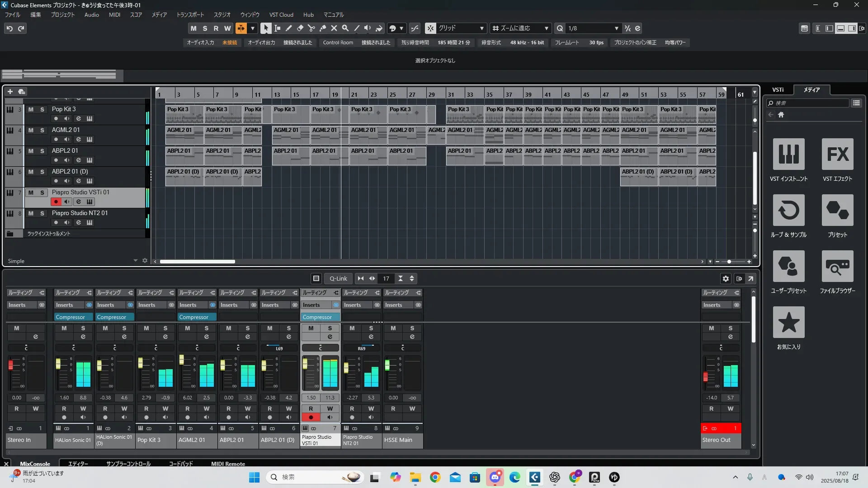The height and width of the screenshot is (488, 868).
Task: Disable record on Piapro Studio VSTi 01
Action: click(56, 202)
